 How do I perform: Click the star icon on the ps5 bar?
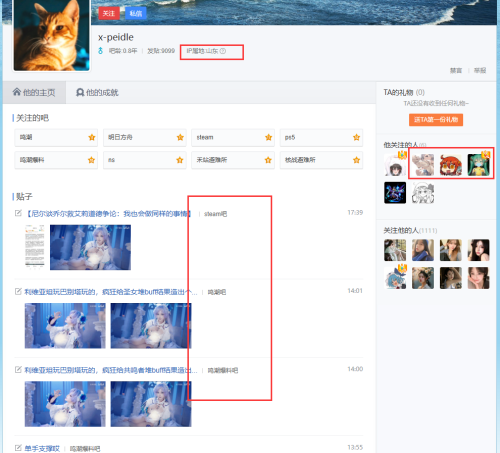(x=356, y=137)
